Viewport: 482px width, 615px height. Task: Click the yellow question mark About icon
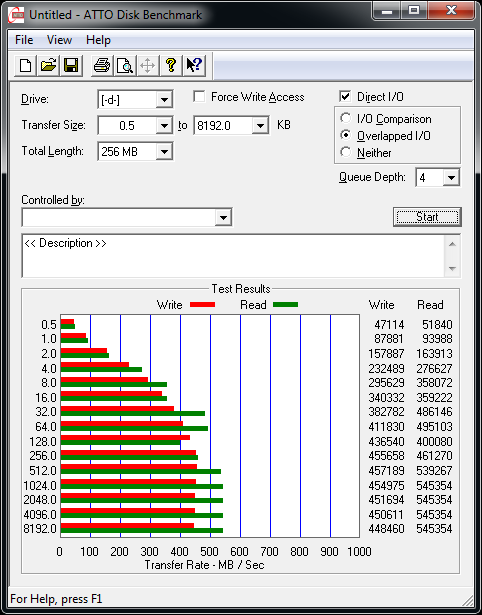(171, 66)
